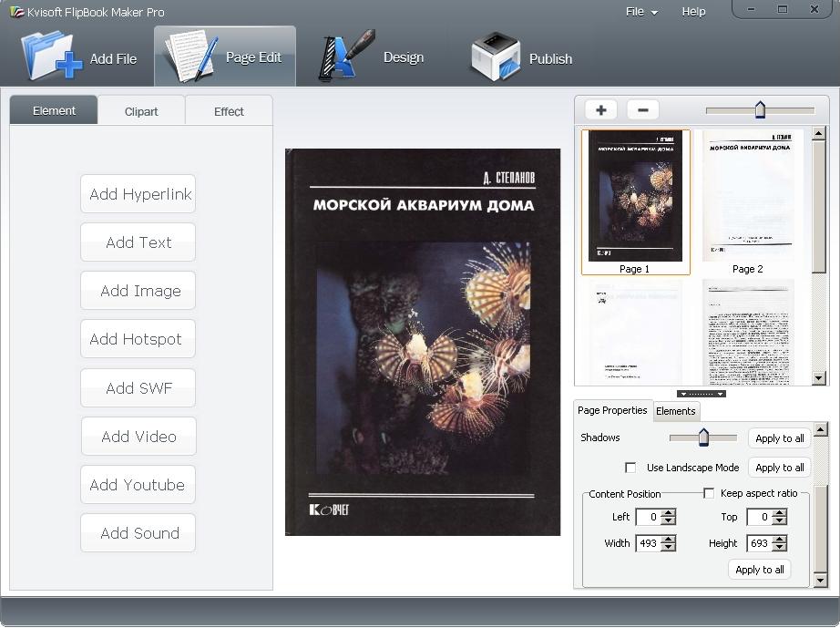Enable the Use Landscape Mode checkbox

(630, 468)
